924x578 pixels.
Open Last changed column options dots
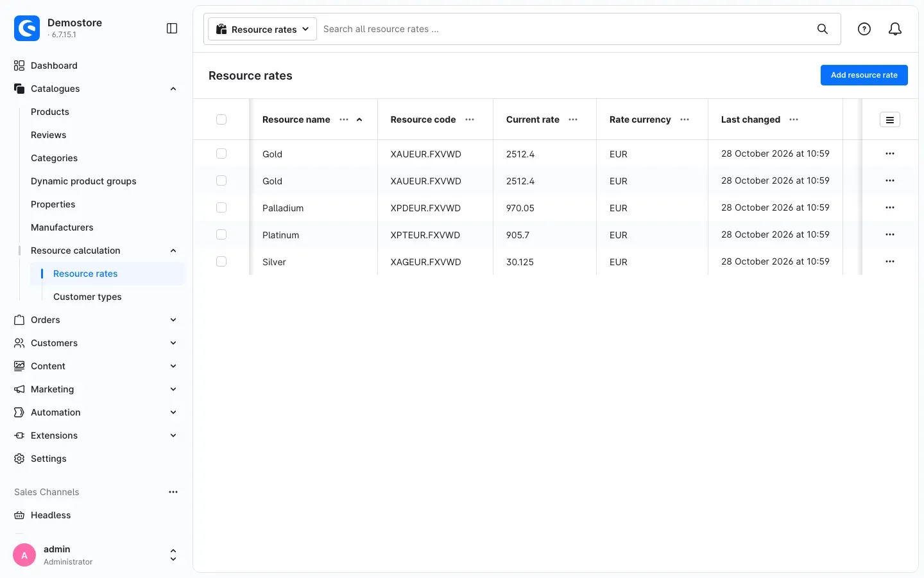[x=794, y=119]
